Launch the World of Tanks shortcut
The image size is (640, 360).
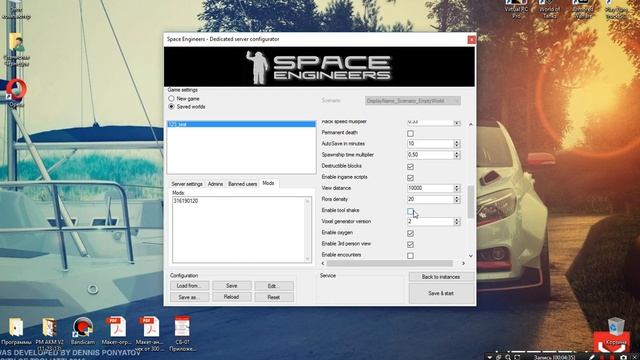549,8
